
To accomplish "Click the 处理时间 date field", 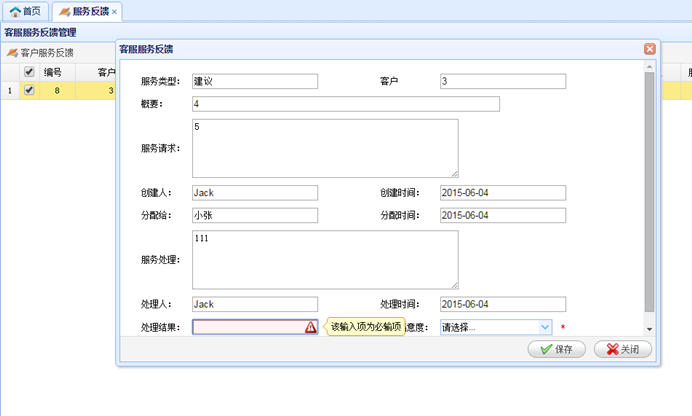I will point(503,304).
